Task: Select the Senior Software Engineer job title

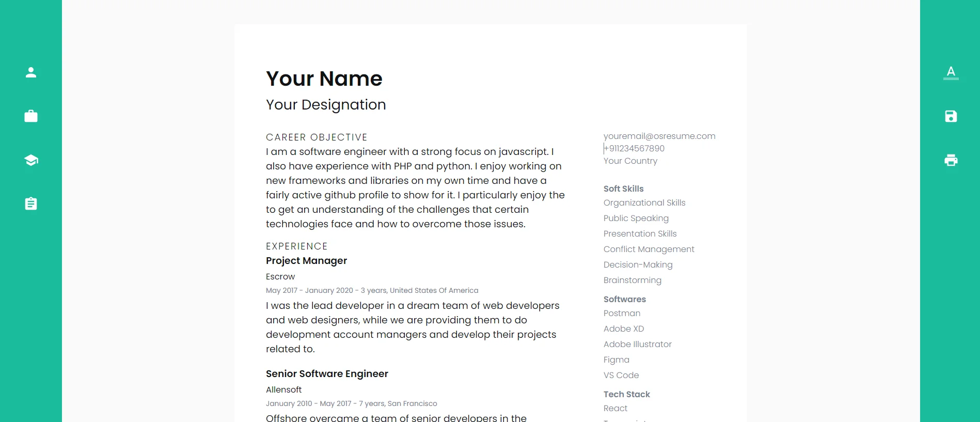Action: [x=327, y=374]
